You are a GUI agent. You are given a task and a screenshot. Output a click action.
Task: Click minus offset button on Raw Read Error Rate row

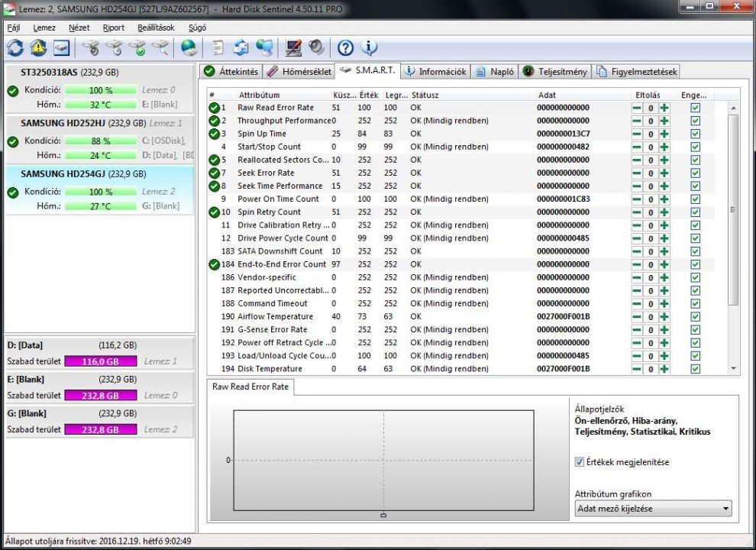pyautogui.click(x=637, y=108)
